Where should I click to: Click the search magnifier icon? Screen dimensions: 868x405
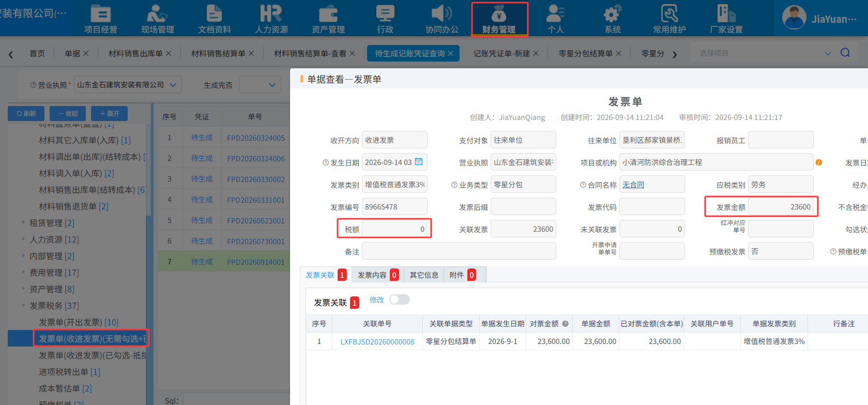tap(845, 53)
